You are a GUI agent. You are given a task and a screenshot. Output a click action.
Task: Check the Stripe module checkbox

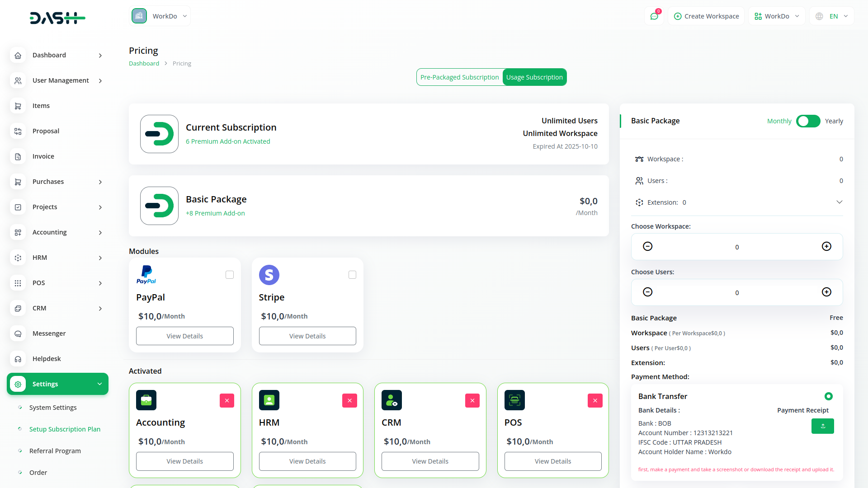point(353,275)
